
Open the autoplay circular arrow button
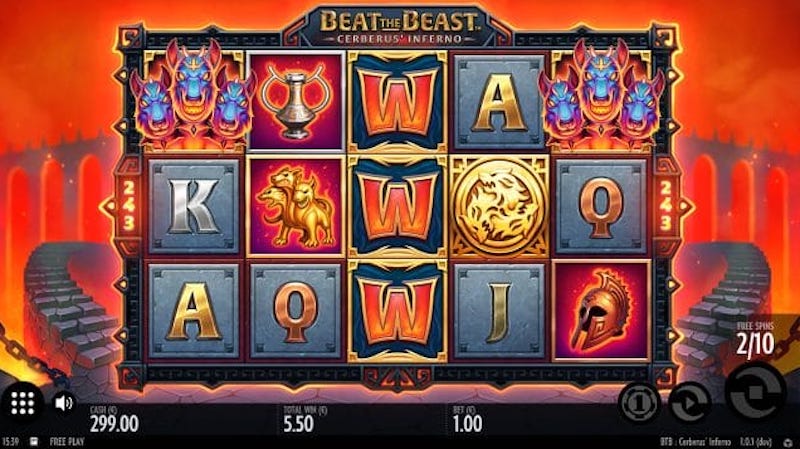tap(689, 403)
